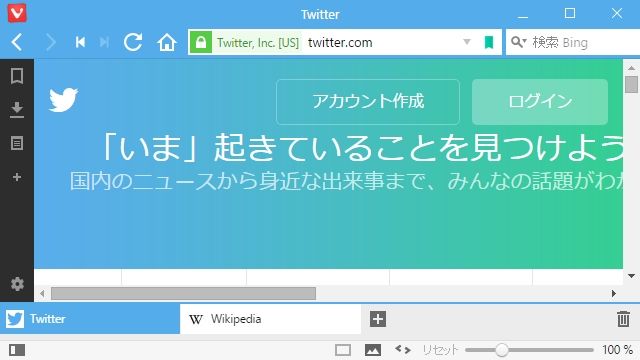Open the Bookmarks side panel
This screenshot has width=640, height=360.
[x=17, y=76]
